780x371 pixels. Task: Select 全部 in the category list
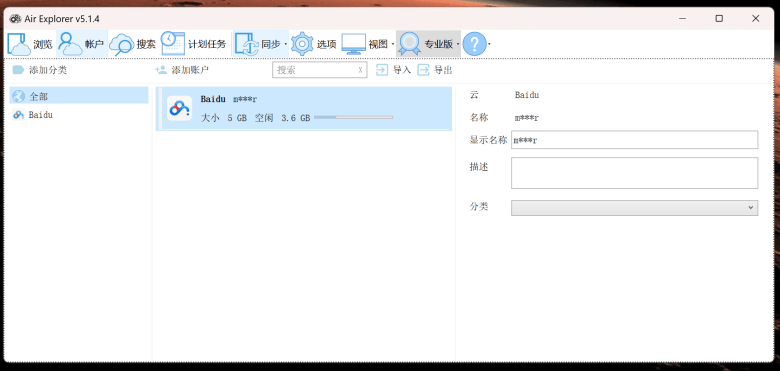pyautogui.click(x=79, y=96)
